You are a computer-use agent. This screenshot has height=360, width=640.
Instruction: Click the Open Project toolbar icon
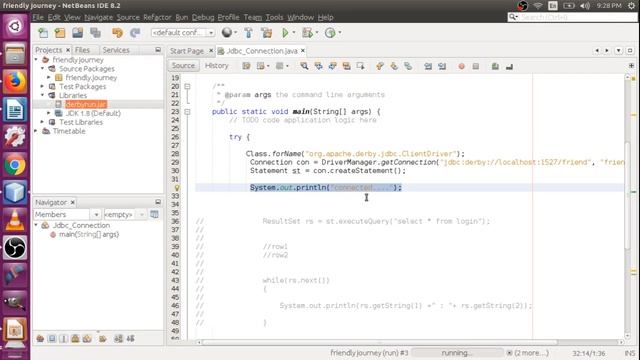click(x=78, y=33)
